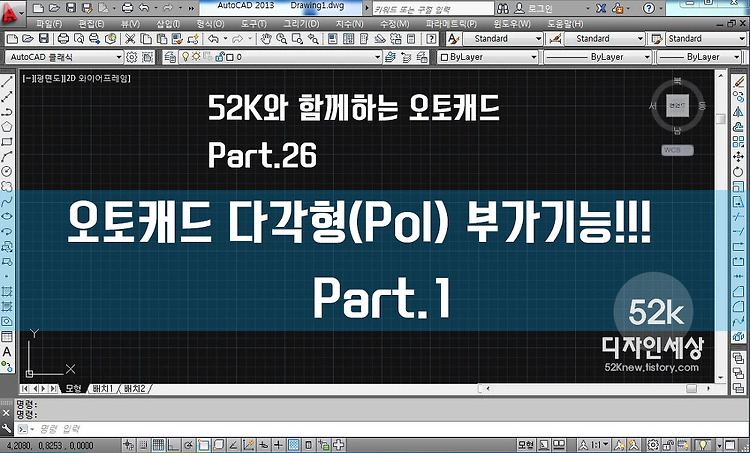Toggle Polar Tracking in status bar

(188, 445)
